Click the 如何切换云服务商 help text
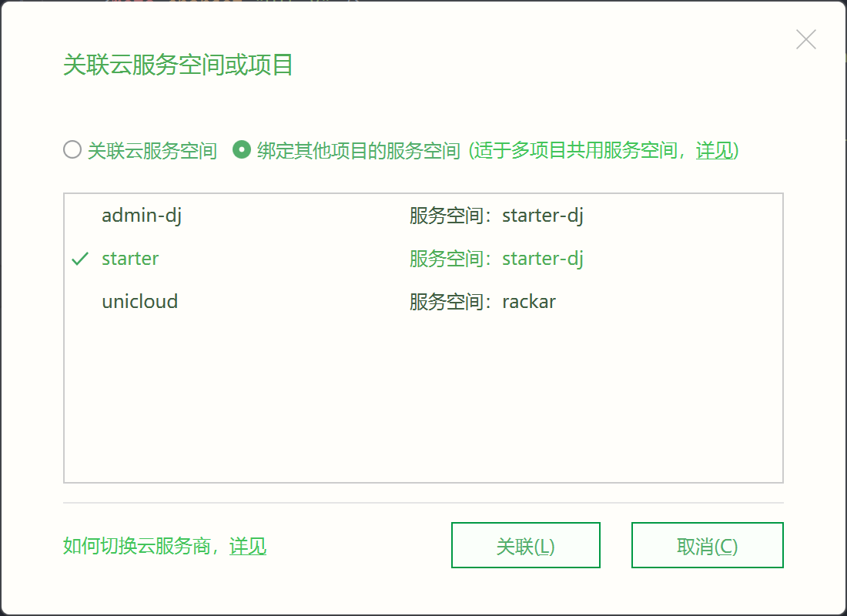Image resolution: width=847 pixels, height=616 pixels. [136, 546]
